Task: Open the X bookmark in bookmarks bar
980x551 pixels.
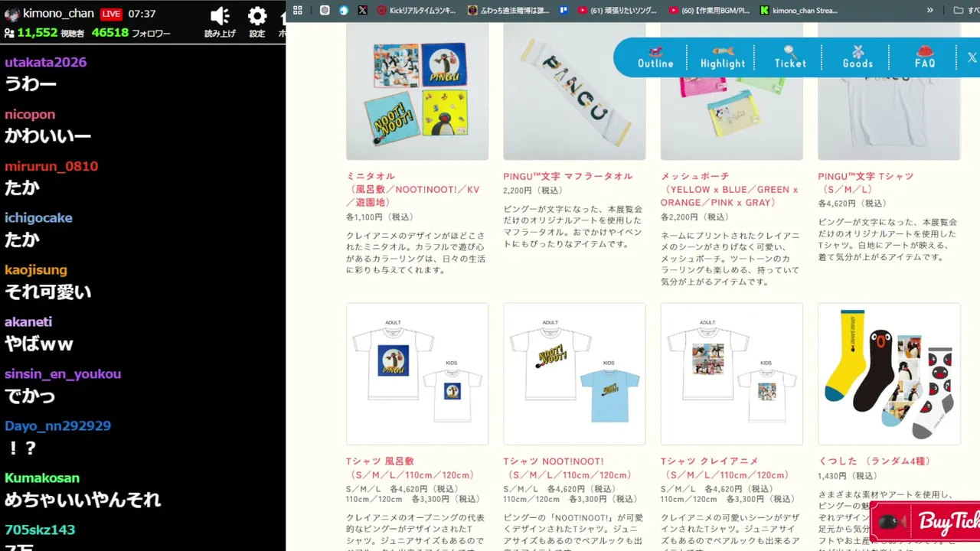Action: 362,10
